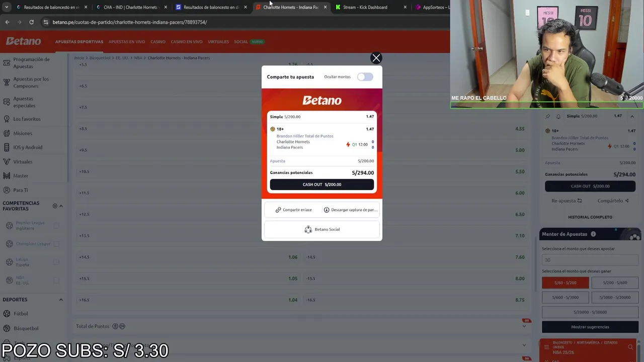Click Compartir enlace button
Image resolution: width=644 pixels, height=362 pixels.
point(293,210)
